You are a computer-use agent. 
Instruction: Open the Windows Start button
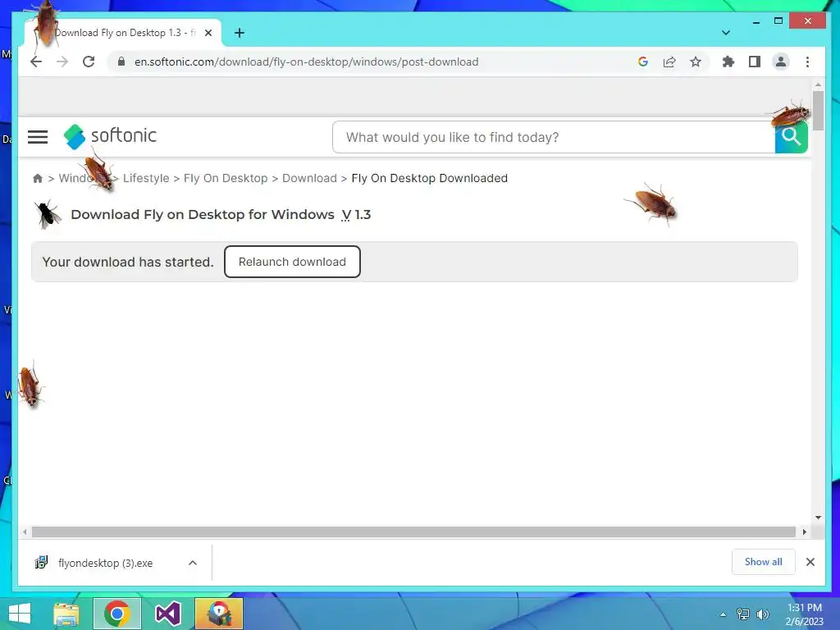click(x=20, y=614)
